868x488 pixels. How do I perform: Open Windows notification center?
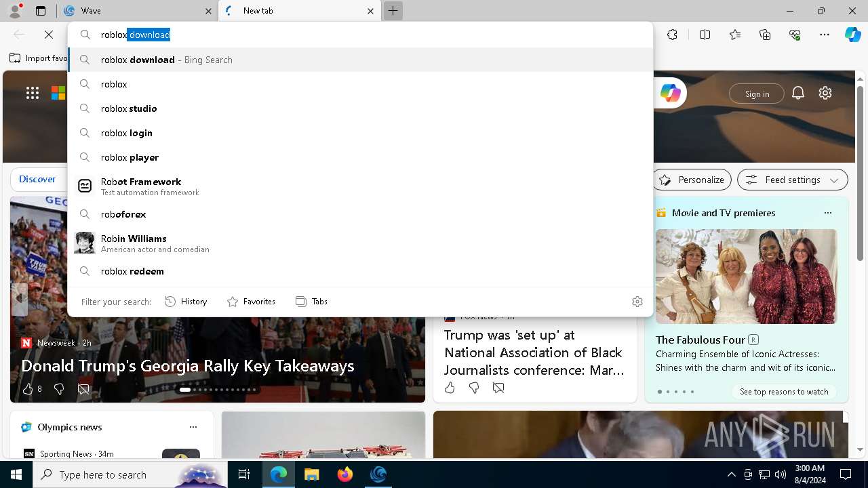click(846, 474)
